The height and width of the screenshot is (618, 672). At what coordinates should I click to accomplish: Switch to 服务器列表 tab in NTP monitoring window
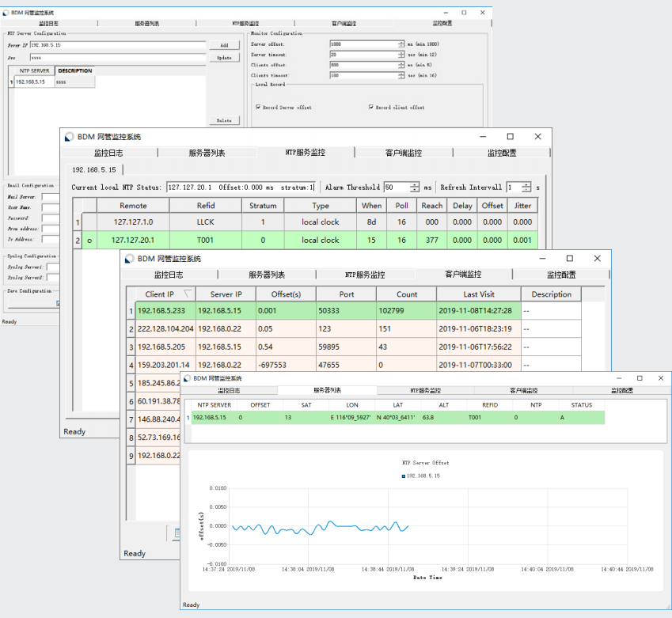coord(207,153)
